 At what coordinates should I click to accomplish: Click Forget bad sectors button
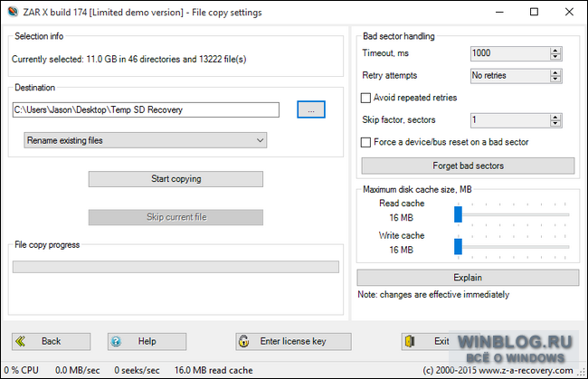coord(468,166)
